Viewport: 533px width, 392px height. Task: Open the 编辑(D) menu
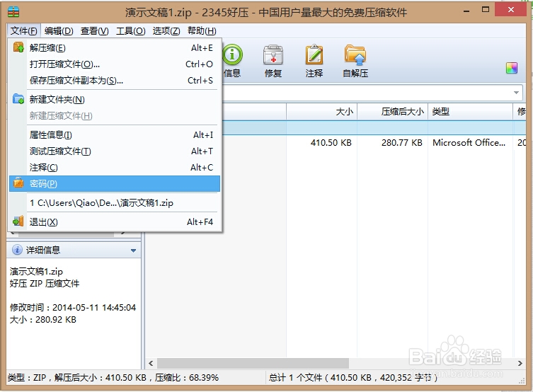point(59,31)
